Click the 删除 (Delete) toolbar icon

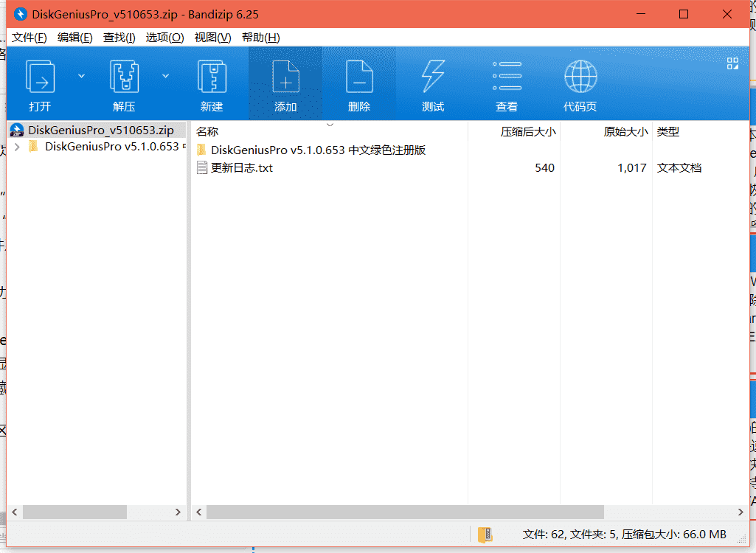point(359,77)
